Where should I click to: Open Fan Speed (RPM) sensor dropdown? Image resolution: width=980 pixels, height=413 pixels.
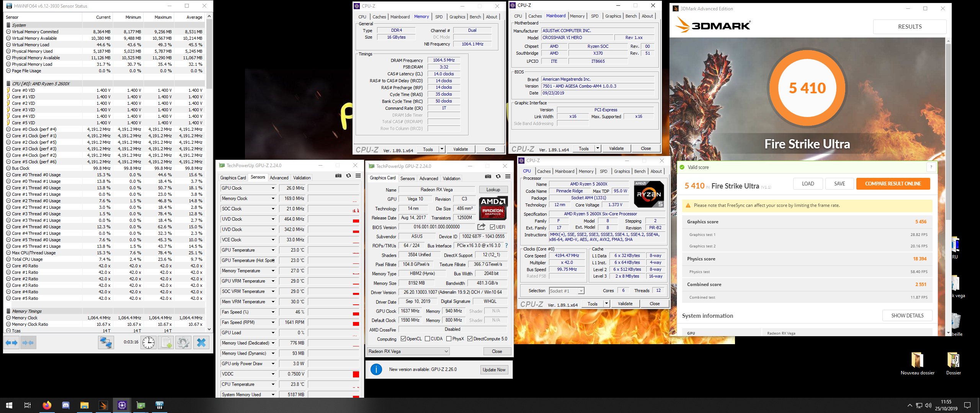[273, 322]
